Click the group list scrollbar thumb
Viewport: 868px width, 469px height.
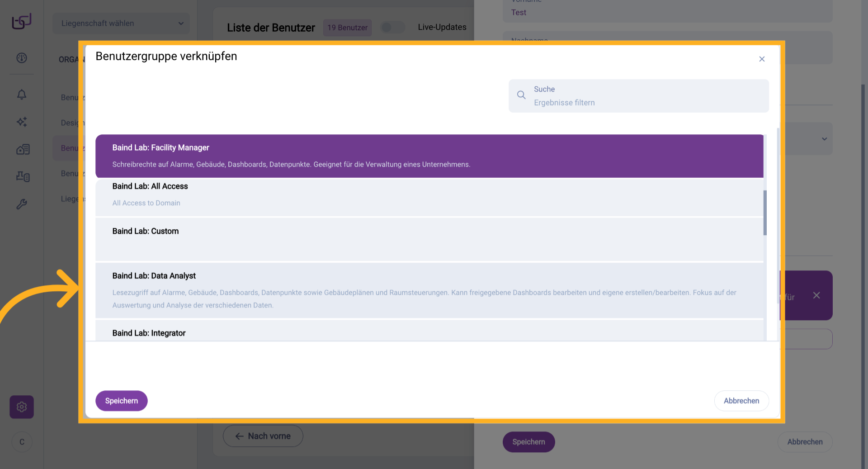765,213
